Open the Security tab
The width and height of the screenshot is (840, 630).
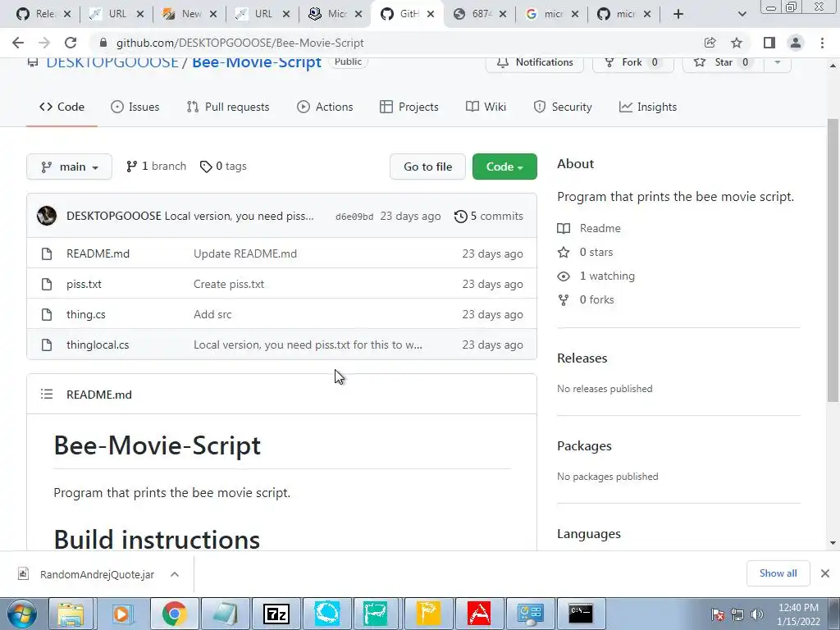coord(563,107)
